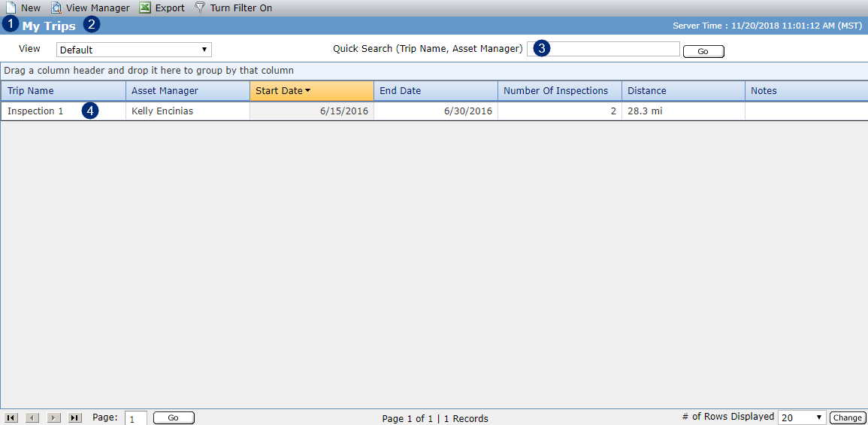Click the Change rows button
Image resolution: width=868 pixels, height=425 pixels.
point(847,417)
